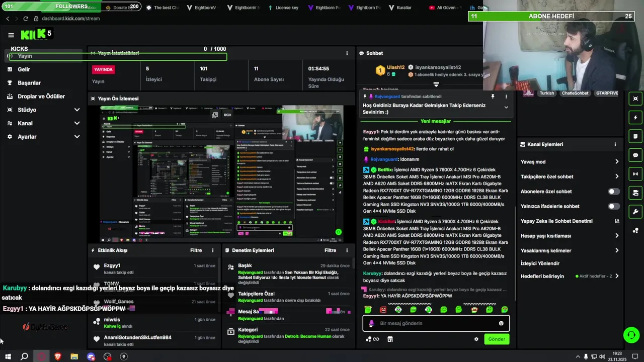Open Takipçilere özel sohbet options arrow
The height and width of the screenshot is (362, 644).
tap(617, 176)
